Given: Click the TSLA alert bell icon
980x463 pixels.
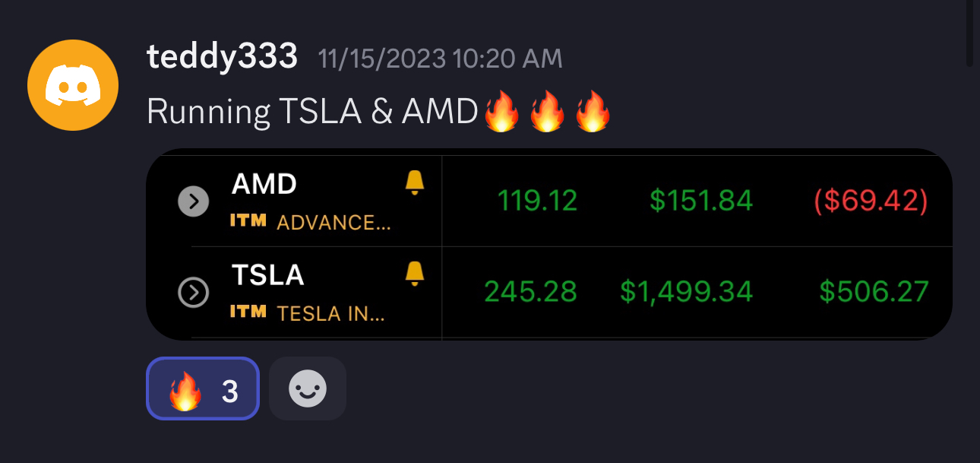Looking at the screenshot, I should click(x=414, y=272).
